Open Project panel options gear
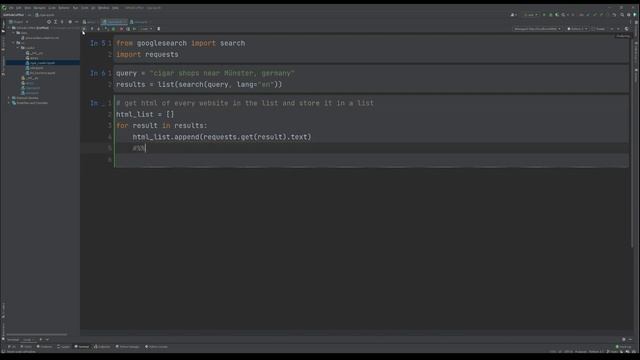The width and height of the screenshot is (640, 360). [70, 22]
